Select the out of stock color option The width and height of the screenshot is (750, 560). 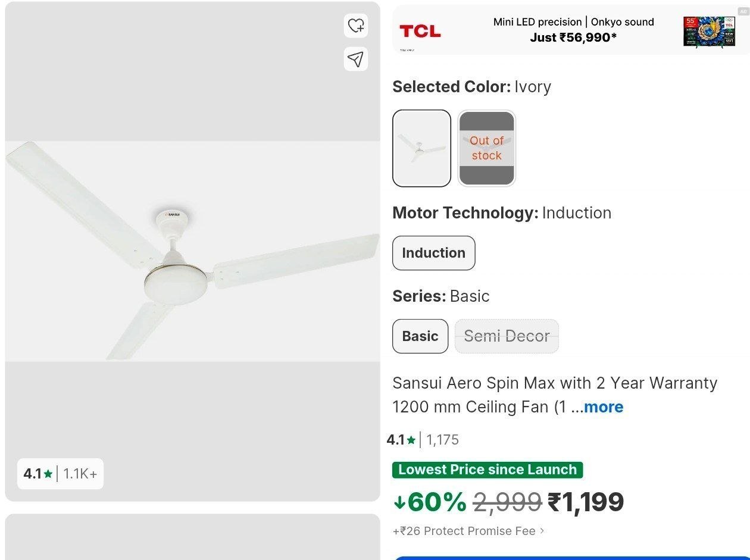[x=487, y=148]
